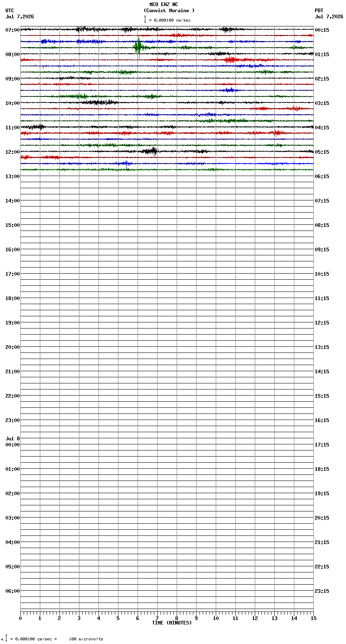Click the 17:15 PDT row label
The image size is (346, 644).
coord(322,445)
